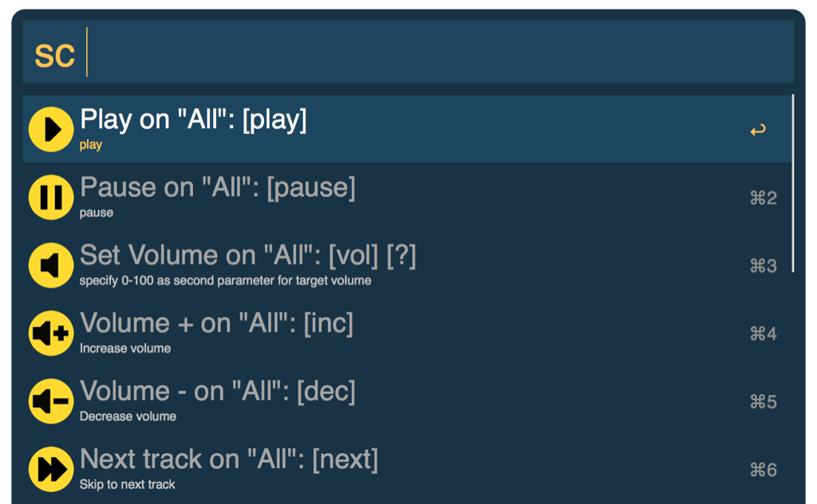817x504 pixels.
Task: Click the ⌘2 shortcut hint
Action: [763, 198]
